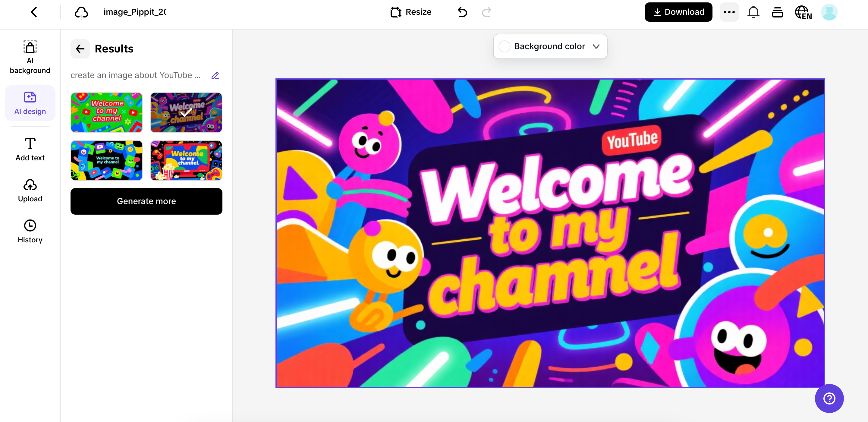Open the three-dots more options menu
The image size is (868, 422).
click(x=729, y=12)
